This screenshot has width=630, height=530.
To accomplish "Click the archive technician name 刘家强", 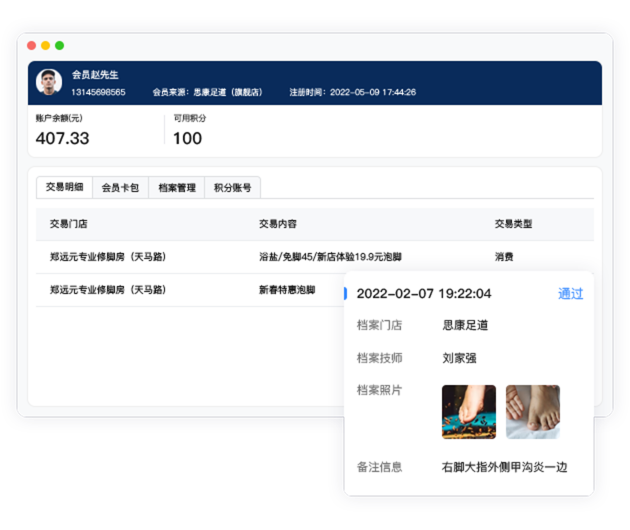I will click(459, 358).
